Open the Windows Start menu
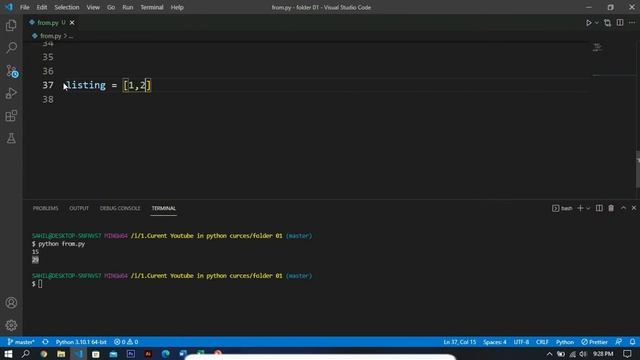The image size is (640, 360). (x=8, y=354)
